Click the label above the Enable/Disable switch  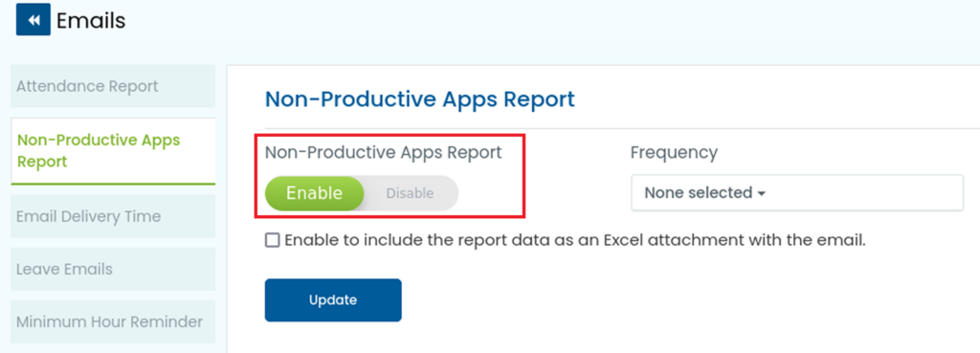click(x=384, y=152)
